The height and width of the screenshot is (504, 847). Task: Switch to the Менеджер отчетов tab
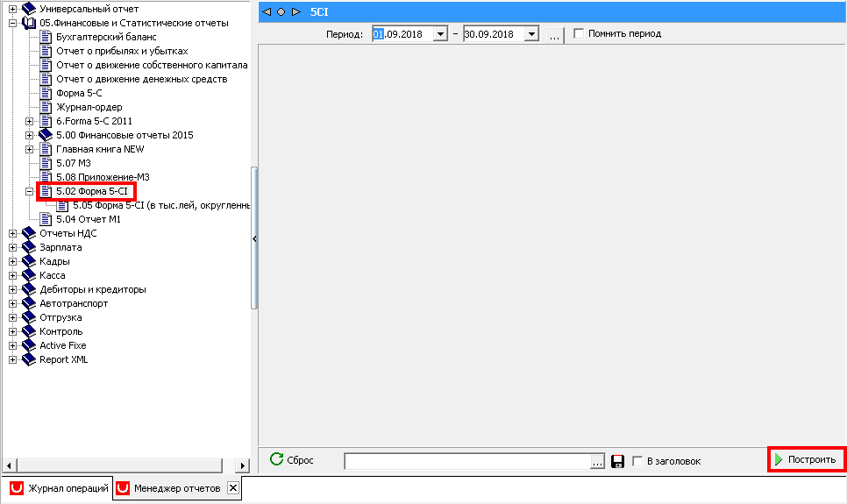[176, 488]
